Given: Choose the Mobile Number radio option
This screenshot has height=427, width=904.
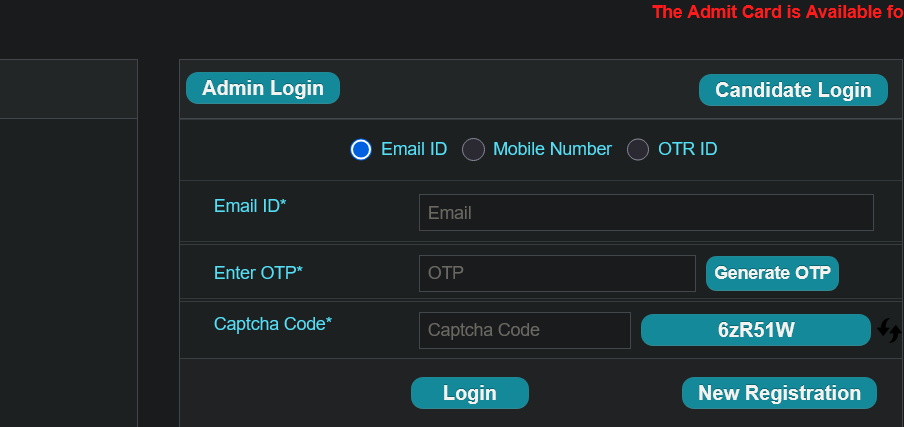Looking at the screenshot, I should click(473, 149).
